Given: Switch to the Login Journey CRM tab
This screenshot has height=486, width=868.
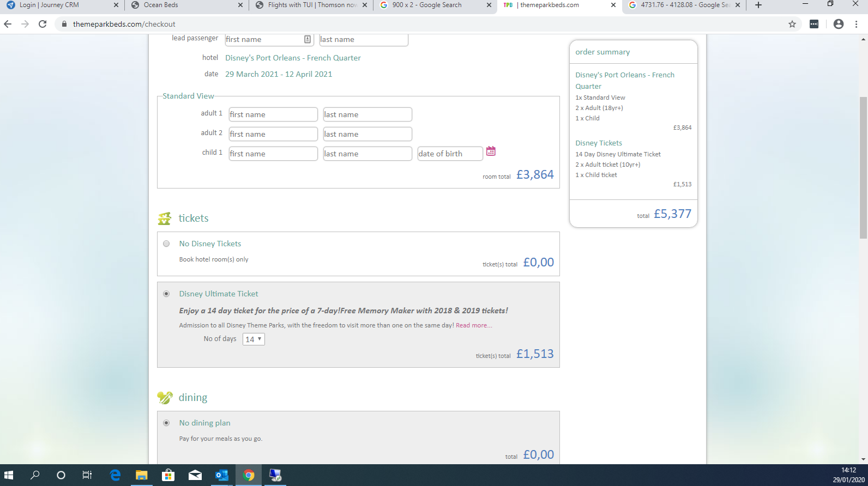Looking at the screenshot, I should click(x=62, y=5).
